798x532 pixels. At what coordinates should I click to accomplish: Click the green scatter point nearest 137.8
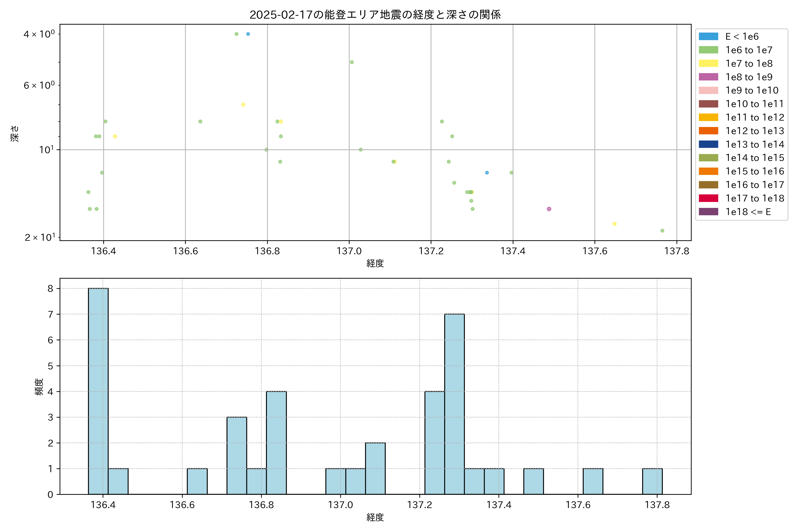point(662,231)
